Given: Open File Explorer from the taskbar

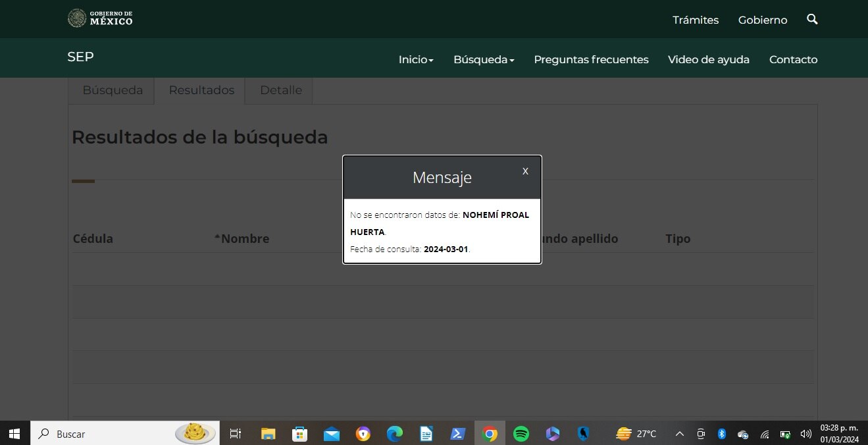Looking at the screenshot, I should (x=267, y=434).
